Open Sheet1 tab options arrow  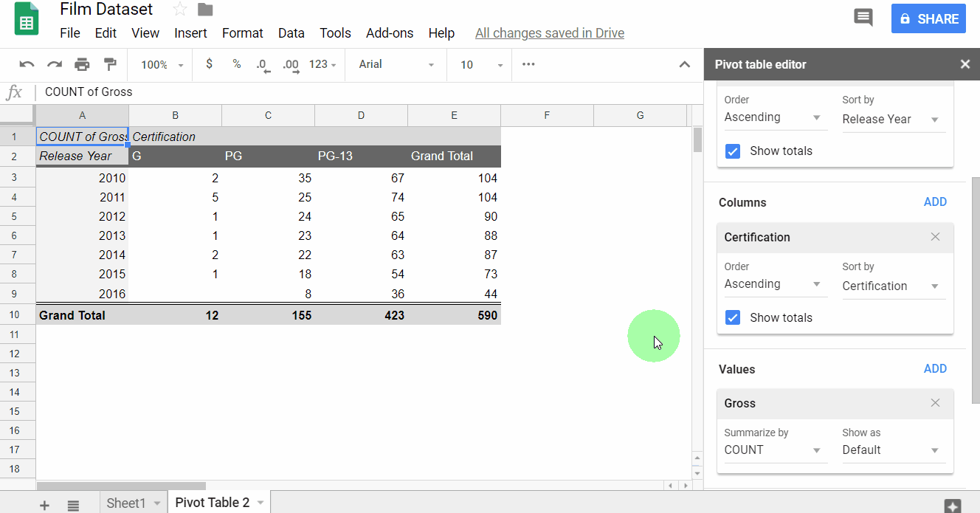pyautogui.click(x=157, y=503)
